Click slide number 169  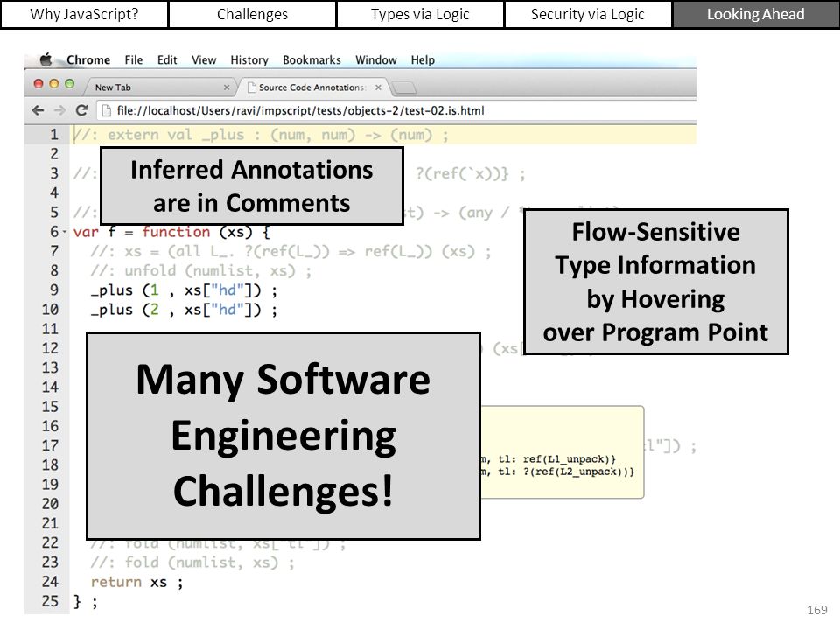[817, 610]
